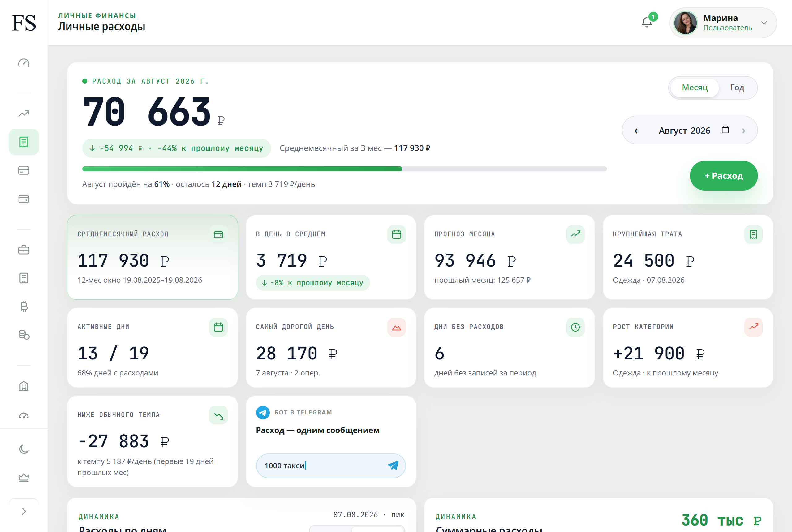
Task: Click the August month progress bar
Action: click(344, 169)
